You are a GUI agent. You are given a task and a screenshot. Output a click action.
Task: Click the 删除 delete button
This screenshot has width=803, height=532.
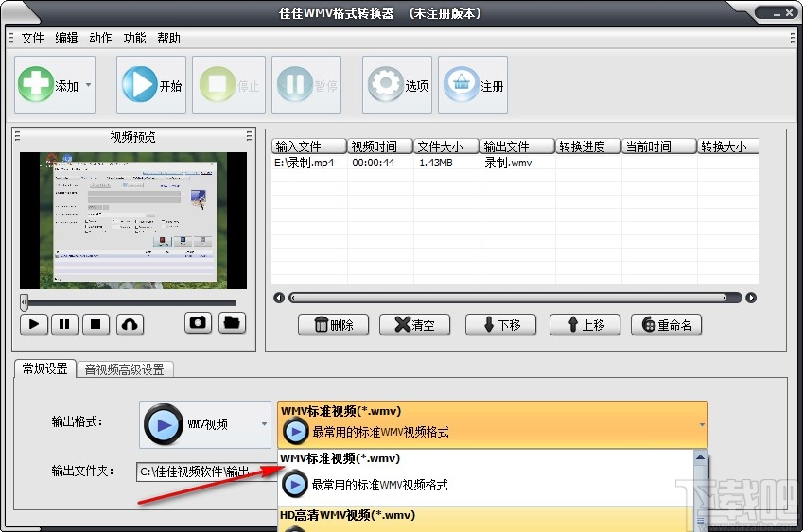tap(333, 325)
